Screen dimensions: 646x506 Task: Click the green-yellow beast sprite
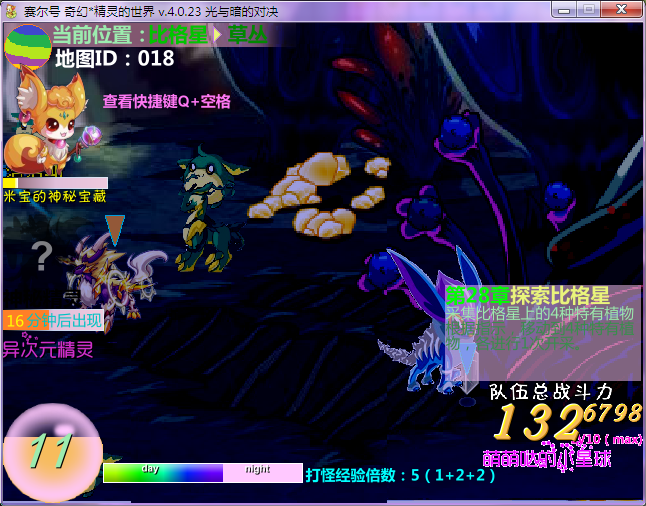[x=210, y=209]
